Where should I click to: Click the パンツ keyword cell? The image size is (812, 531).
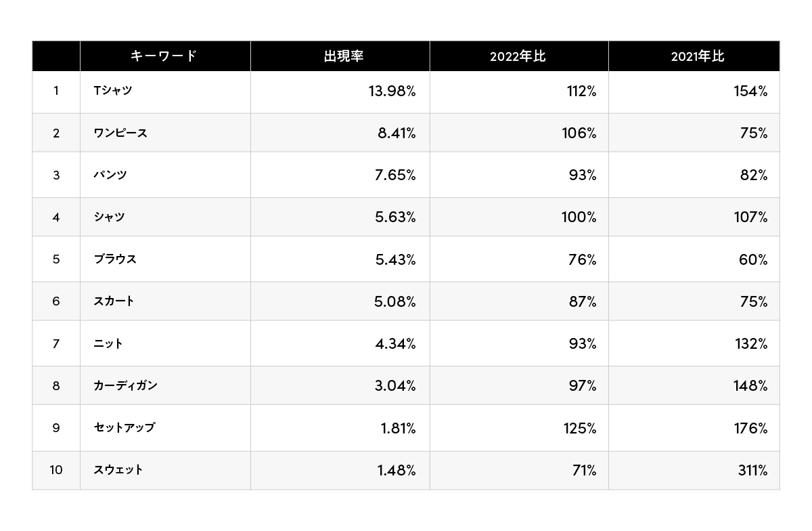pyautogui.click(x=110, y=175)
